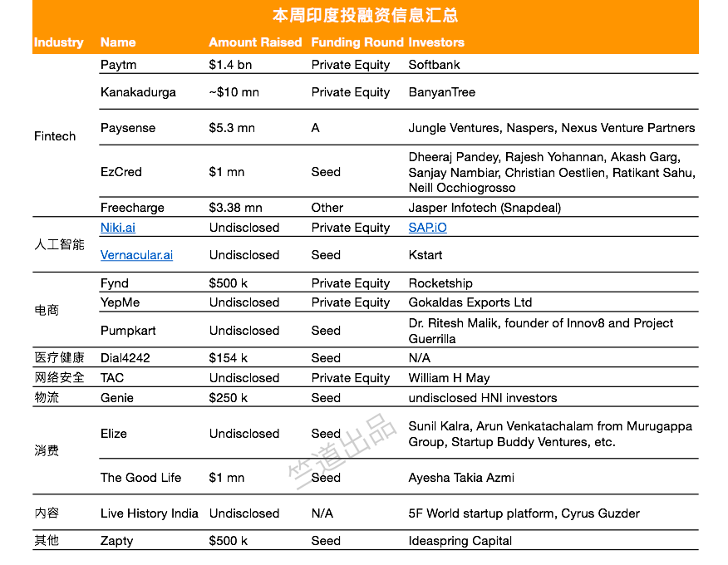Select the 人工智能 industry cell

coord(59,244)
